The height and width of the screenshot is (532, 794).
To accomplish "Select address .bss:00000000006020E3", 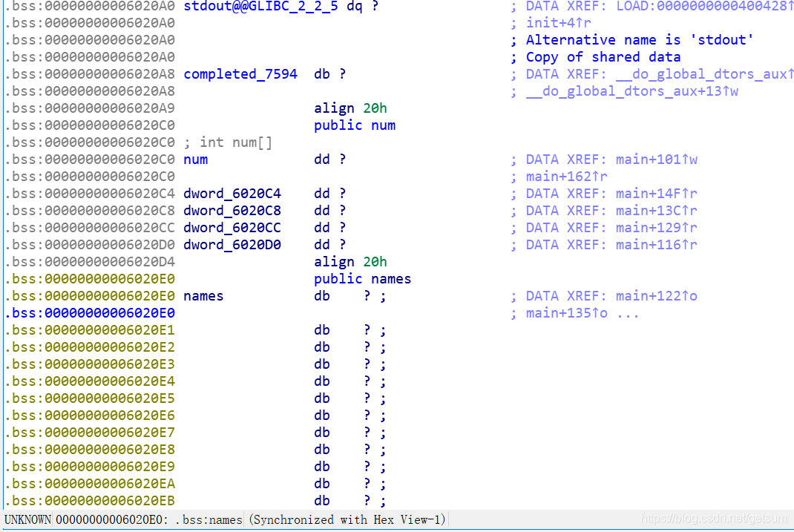I will (x=90, y=364).
